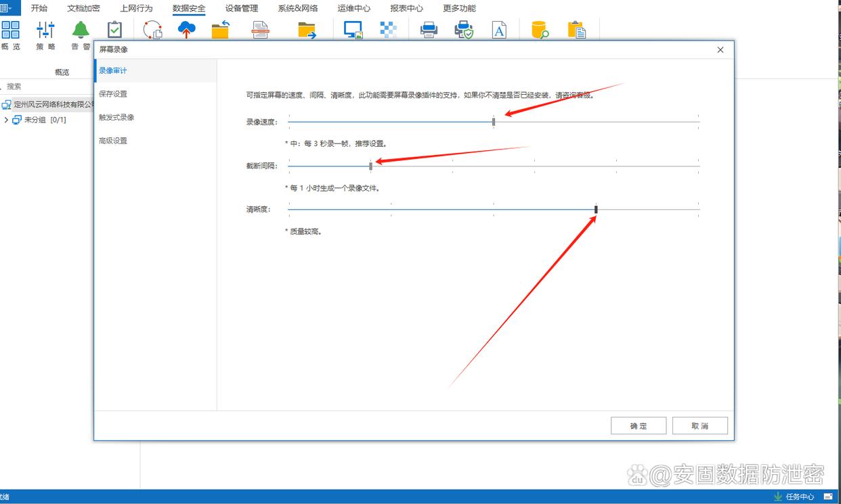Click the cloud upload arrow icon
Viewport: 841px width, 504px height.
click(186, 30)
